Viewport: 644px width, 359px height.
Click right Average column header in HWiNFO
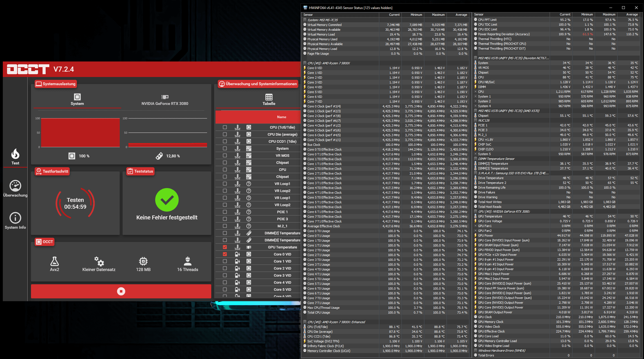click(629, 14)
